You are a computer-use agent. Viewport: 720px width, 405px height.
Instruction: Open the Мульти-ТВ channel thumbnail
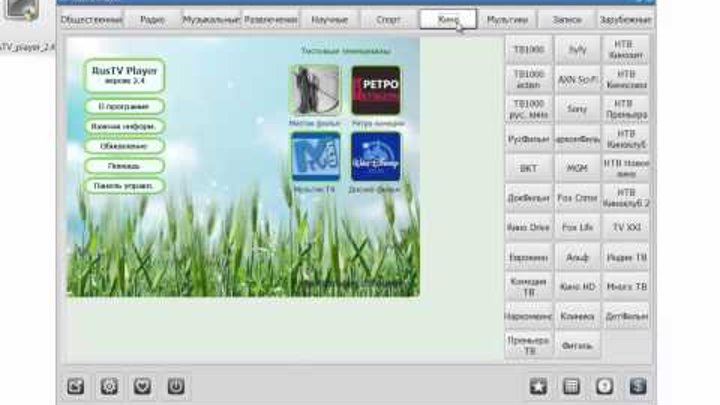click(314, 157)
